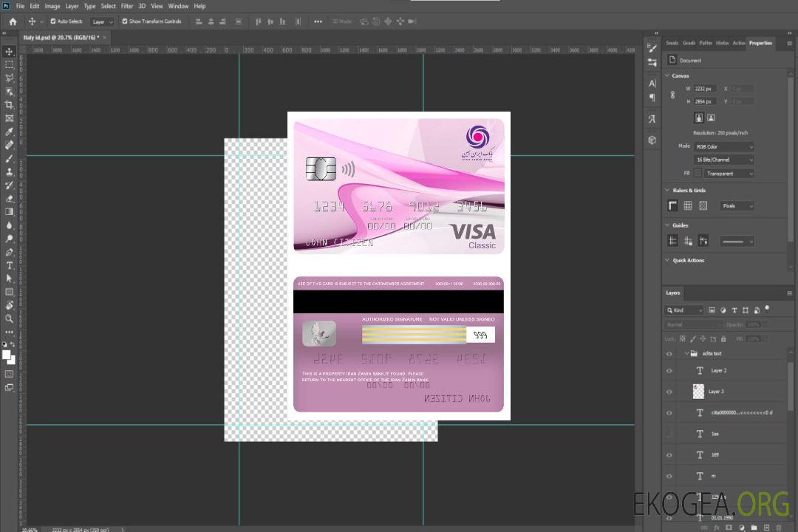Viewport: 798px width, 532px height.
Task: Select the Clone Stamp tool
Action: pos(9,171)
